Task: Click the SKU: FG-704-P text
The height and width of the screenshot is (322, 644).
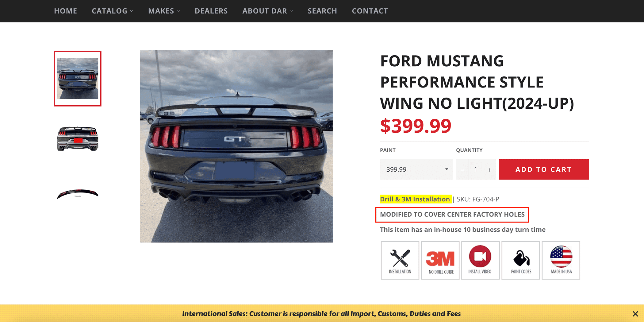Action: coord(478,199)
